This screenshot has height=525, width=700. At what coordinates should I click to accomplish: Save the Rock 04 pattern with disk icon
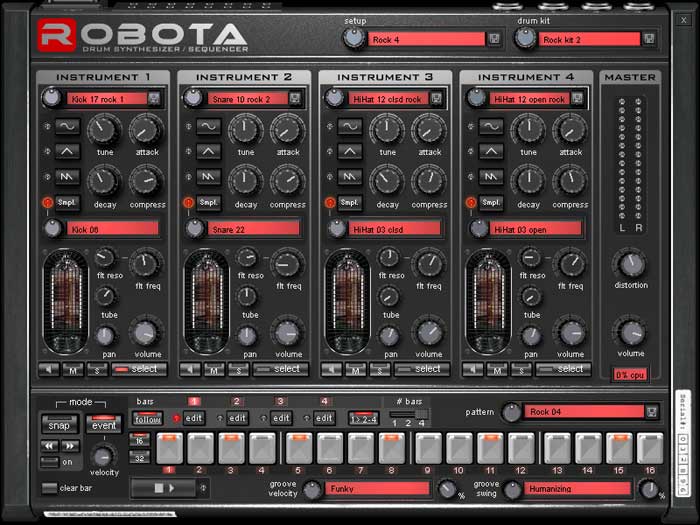click(652, 412)
